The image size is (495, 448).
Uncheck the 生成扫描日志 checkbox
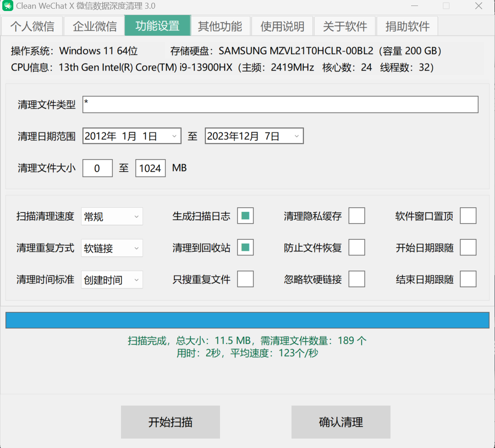245,216
